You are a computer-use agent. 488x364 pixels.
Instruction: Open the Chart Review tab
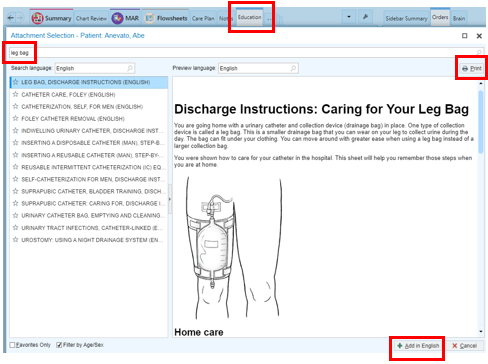(91, 18)
